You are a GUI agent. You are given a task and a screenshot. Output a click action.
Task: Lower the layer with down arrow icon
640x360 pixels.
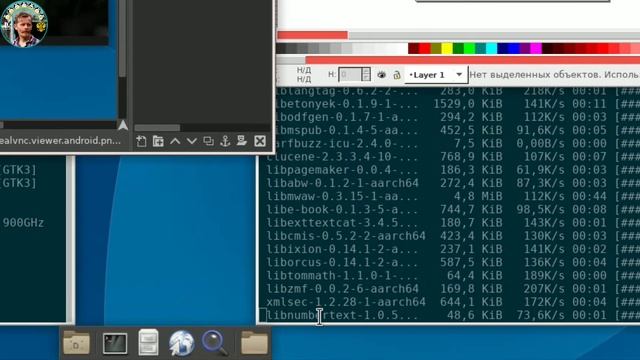[192, 141]
